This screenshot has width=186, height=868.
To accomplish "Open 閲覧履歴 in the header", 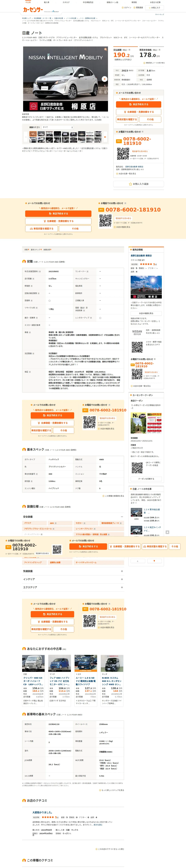I will pos(138,7).
